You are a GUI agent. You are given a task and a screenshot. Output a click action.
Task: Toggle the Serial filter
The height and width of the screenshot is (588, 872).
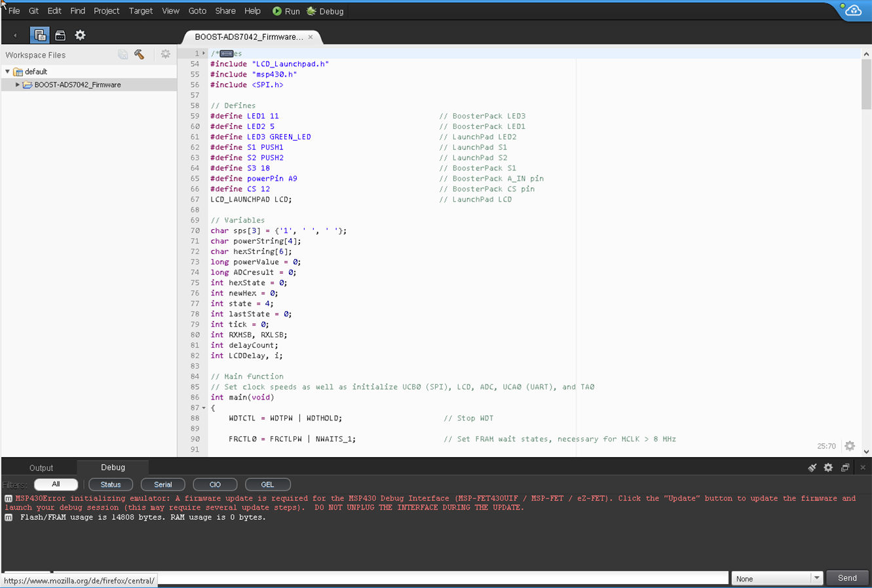pos(162,485)
